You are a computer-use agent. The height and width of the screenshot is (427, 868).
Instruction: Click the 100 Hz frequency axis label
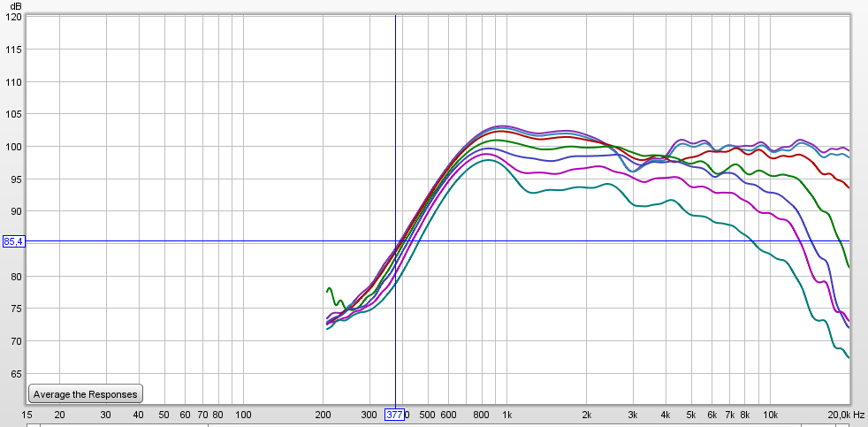244,415
